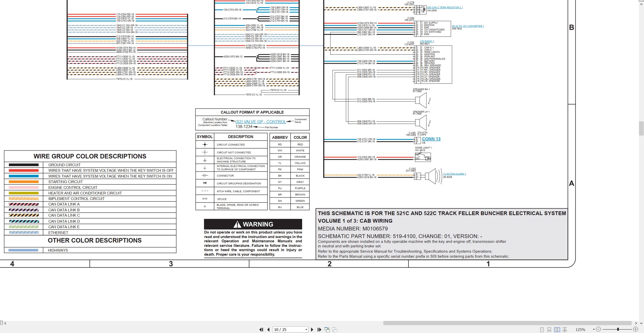Click the WARNING triangle icon

point(237,224)
